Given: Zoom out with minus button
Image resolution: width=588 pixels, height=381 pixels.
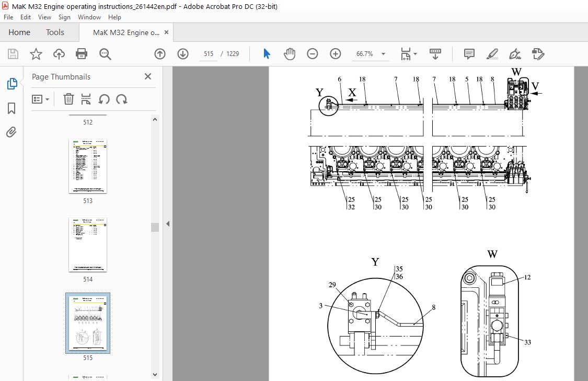Looking at the screenshot, I should pos(313,54).
